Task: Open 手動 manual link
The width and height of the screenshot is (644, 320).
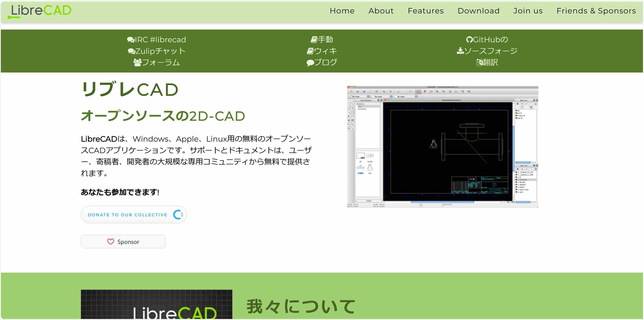Action: [325, 40]
